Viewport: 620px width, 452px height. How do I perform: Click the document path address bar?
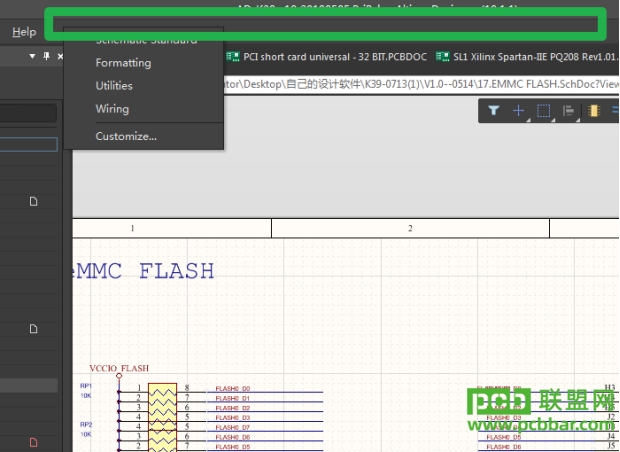421,84
